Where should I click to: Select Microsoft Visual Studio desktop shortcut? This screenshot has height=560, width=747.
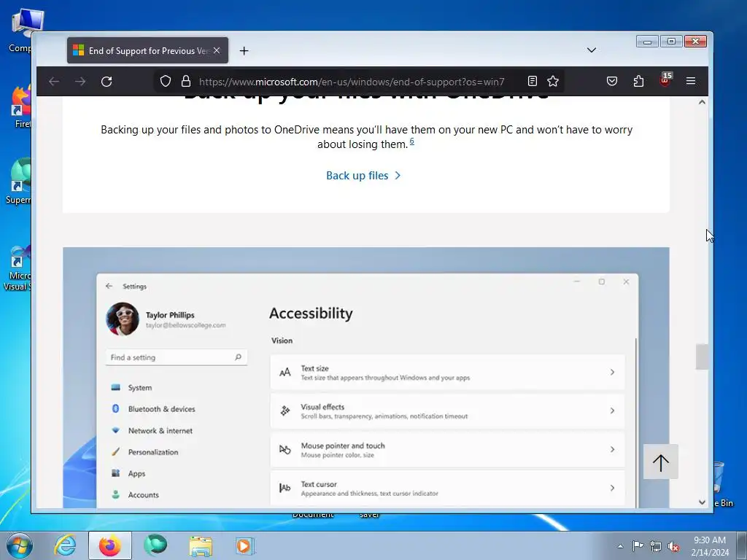coord(18,268)
